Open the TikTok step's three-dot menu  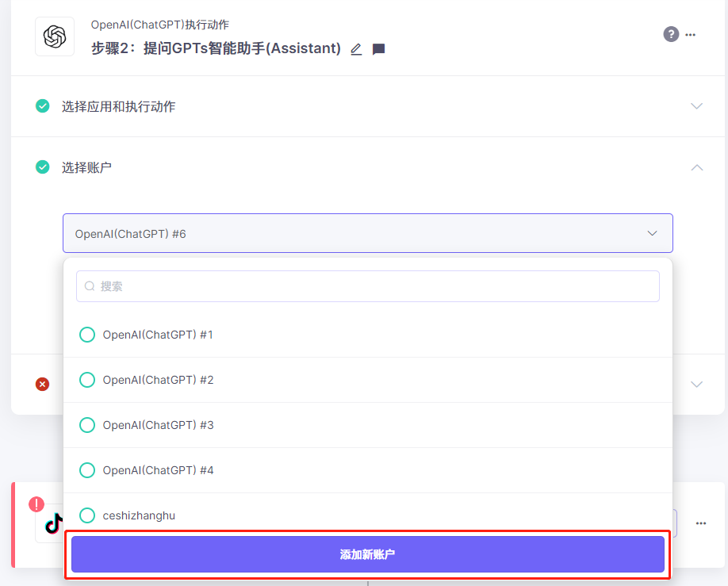coord(701,523)
